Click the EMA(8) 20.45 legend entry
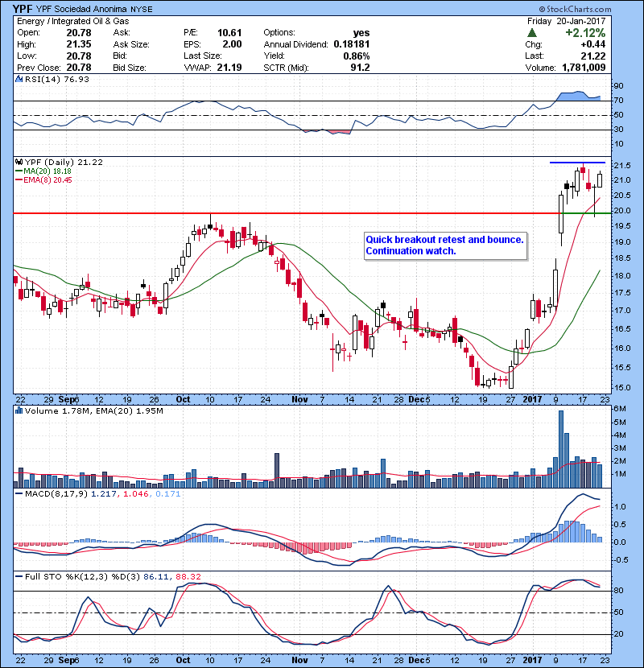The image size is (644, 668). [43, 179]
